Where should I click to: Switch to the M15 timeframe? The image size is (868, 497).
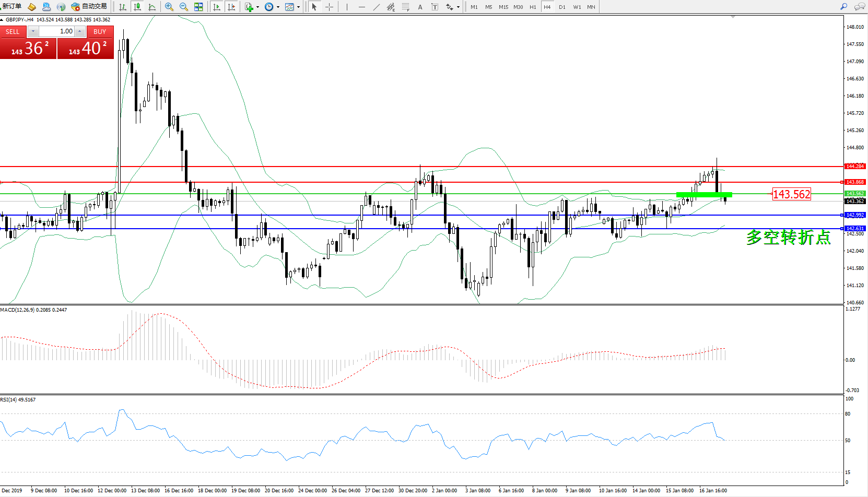503,7
